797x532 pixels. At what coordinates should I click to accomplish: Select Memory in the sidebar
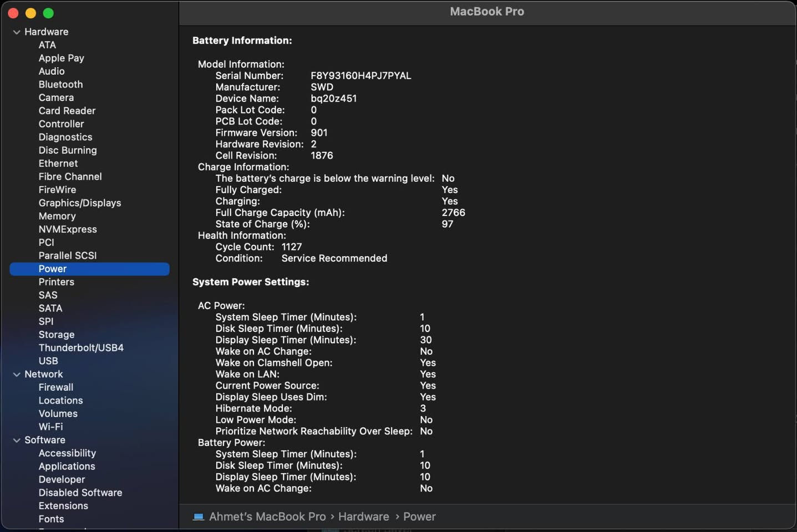coord(57,216)
